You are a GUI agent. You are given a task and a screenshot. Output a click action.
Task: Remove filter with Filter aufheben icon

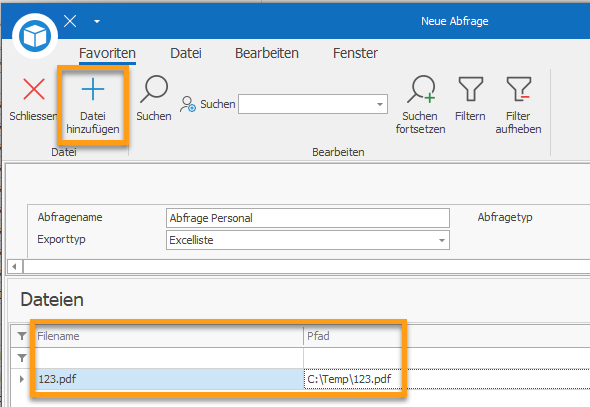pos(519,89)
